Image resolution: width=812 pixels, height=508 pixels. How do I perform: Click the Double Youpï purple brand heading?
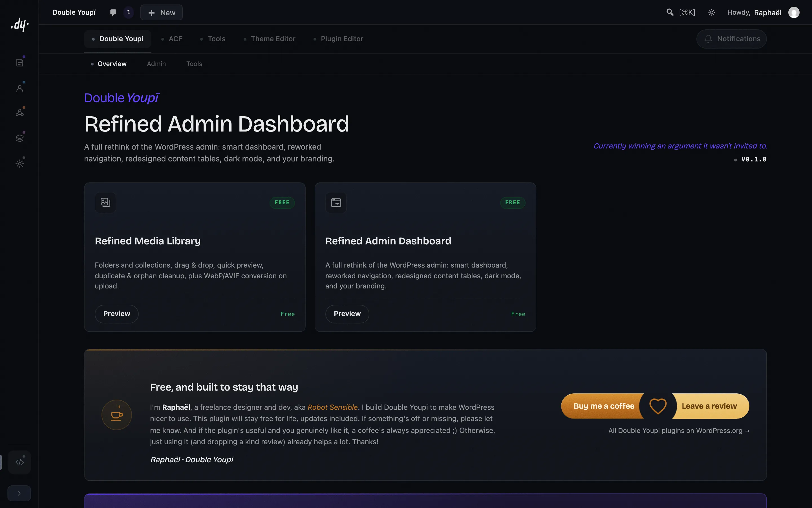[x=121, y=98]
